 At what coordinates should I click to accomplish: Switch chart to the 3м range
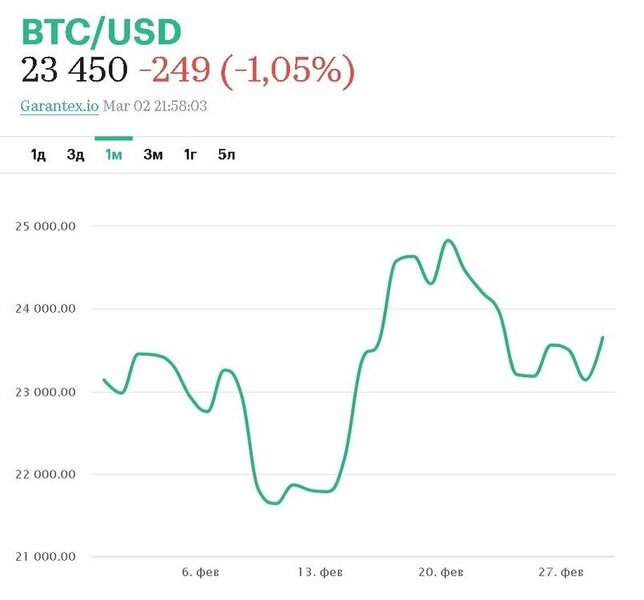pos(152,154)
